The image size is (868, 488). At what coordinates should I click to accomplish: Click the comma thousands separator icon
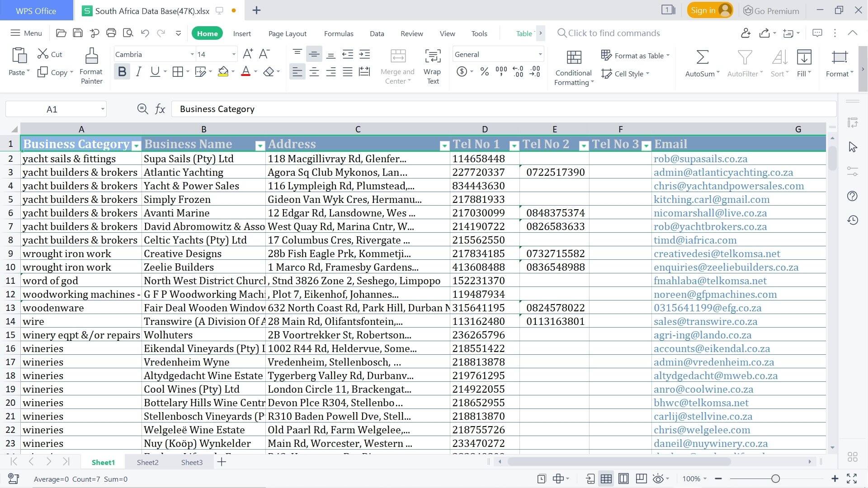[x=501, y=71]
